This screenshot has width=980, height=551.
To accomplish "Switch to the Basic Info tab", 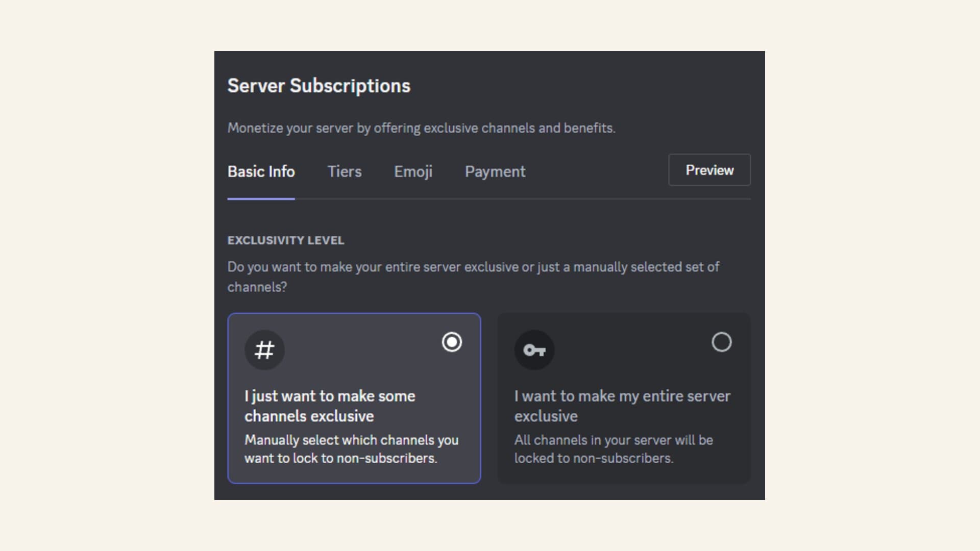I will pyautogui.click(x=261, y=171).
